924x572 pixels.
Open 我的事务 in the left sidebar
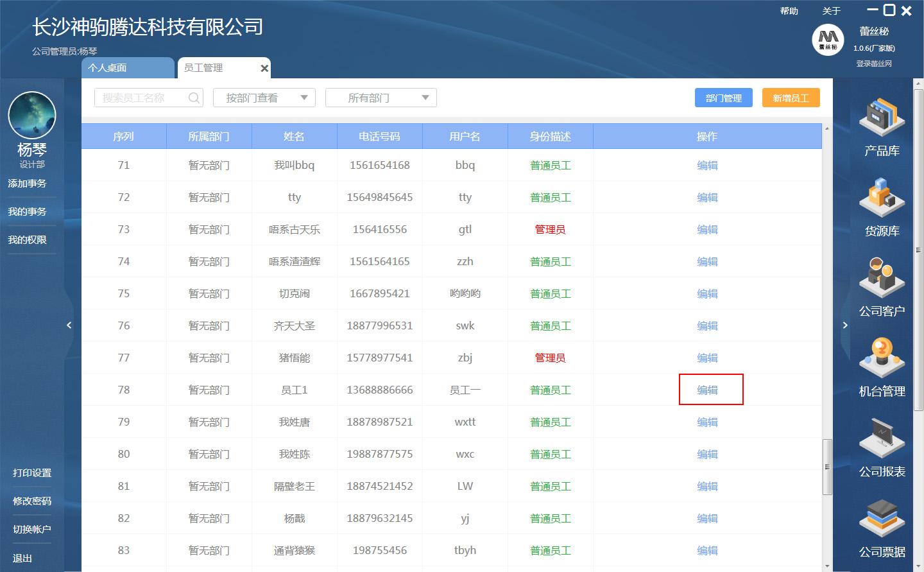coord(27,212)
